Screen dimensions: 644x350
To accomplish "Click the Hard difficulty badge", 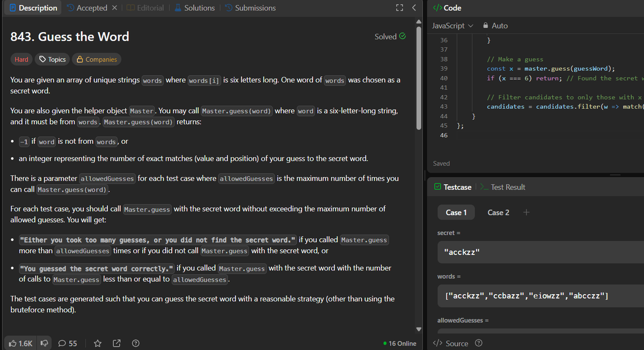I will pyautogui.click(x=21, y=59).
